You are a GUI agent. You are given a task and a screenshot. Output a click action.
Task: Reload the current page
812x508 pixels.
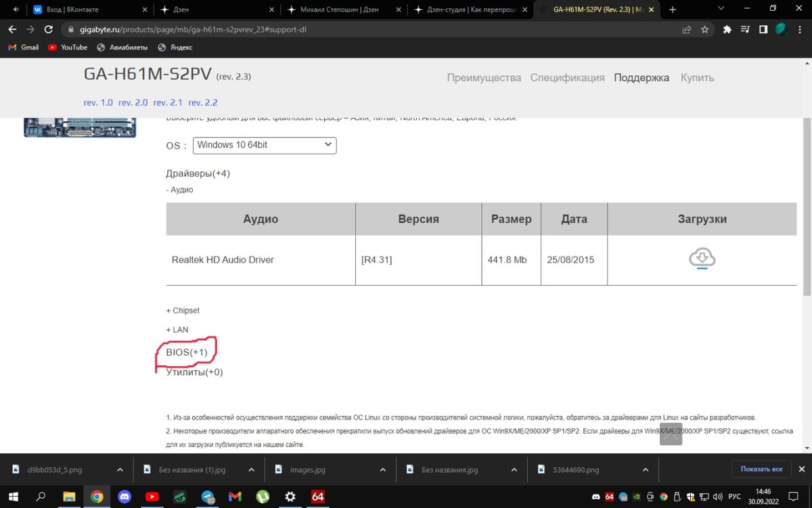click(49, 30)
